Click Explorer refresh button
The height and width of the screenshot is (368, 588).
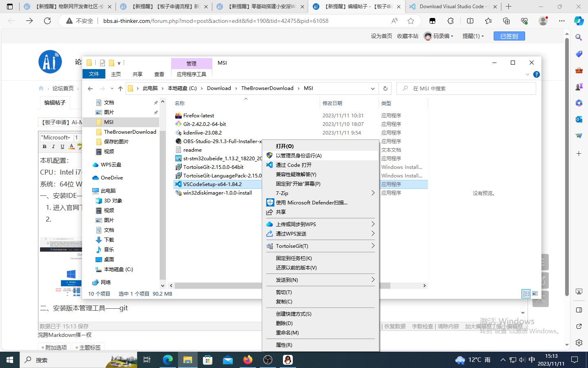(385, 88)
